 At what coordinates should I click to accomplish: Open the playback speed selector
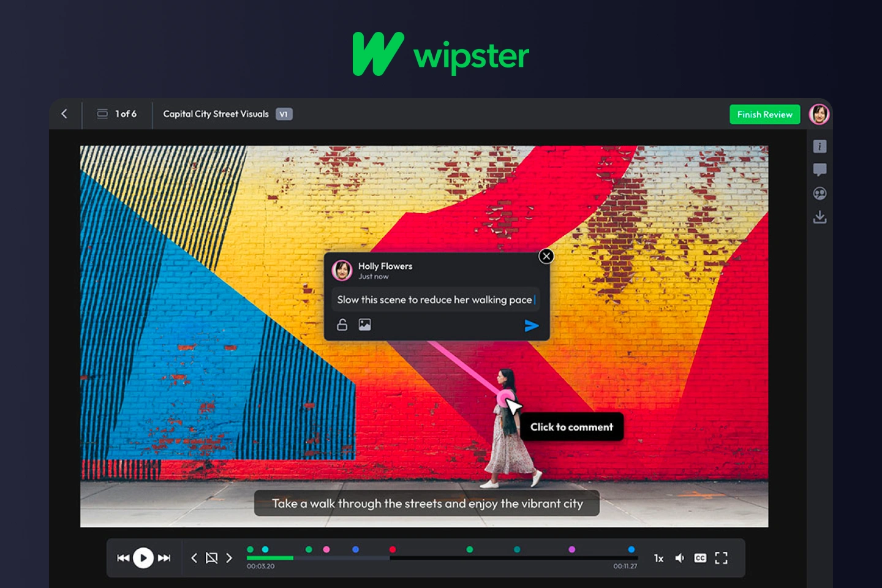(658, 558)
